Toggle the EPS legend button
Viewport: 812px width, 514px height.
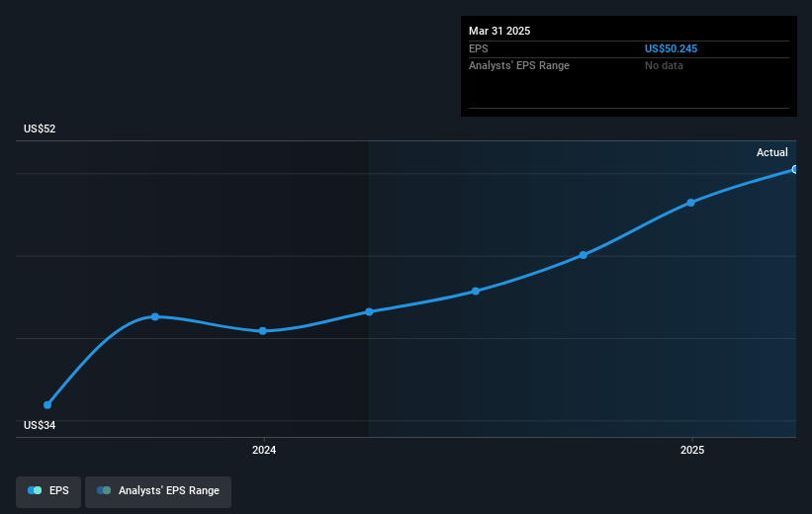(48, 491)
